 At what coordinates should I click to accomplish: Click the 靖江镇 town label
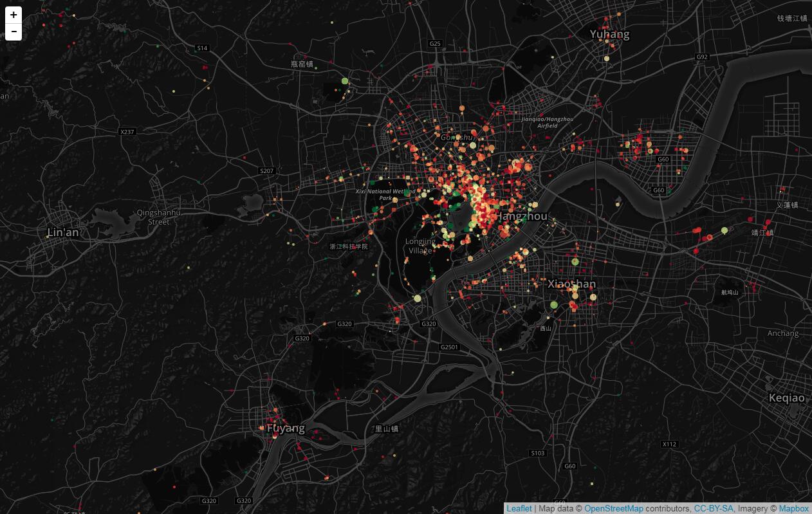[763, 233]
